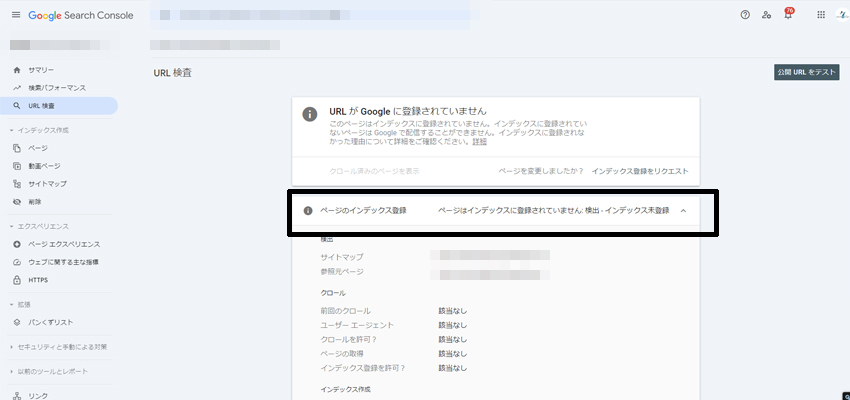The image size is (850, 400).
Task: Open 削除 section
Action: coord(35,202)
